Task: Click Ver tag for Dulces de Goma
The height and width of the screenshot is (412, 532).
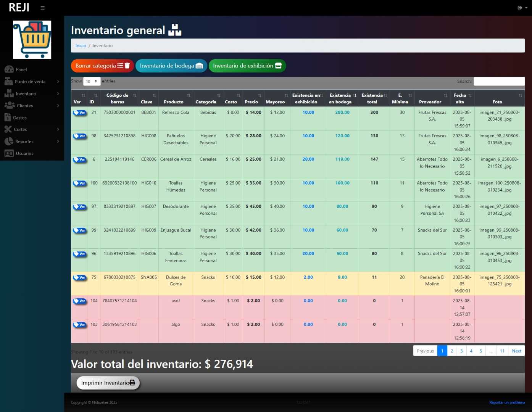Action: click(x=80, y=278)
